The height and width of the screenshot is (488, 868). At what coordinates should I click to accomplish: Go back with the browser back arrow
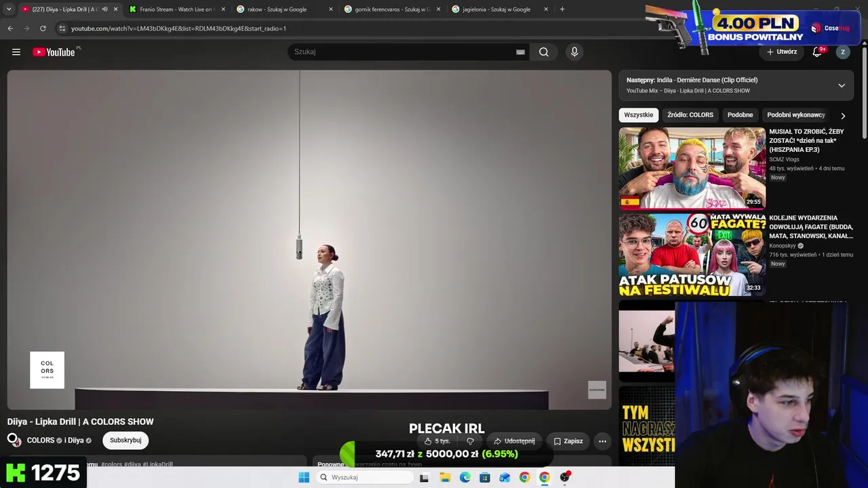coord(10,28)
